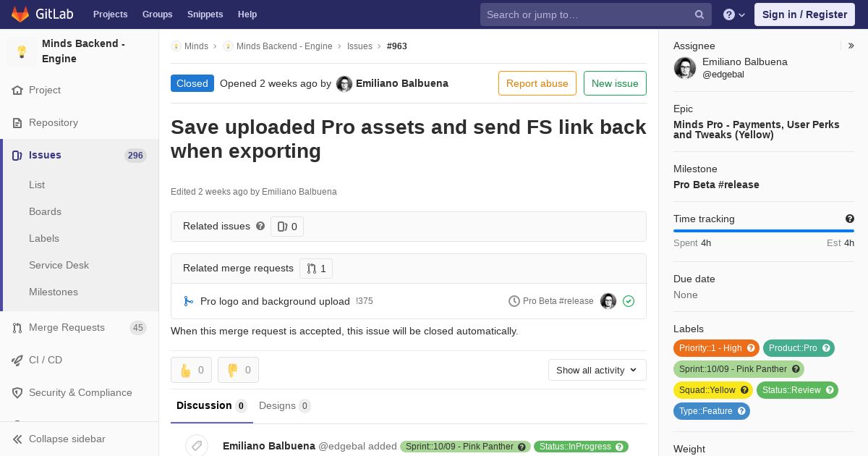Open the Help question-mark menu

pos(734,14)
